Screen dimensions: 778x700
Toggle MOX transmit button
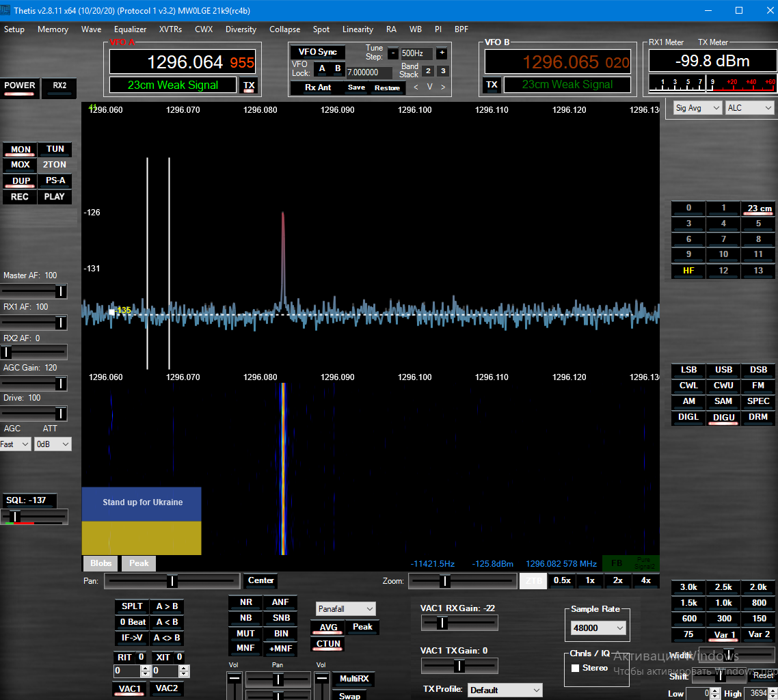point(21,165)
